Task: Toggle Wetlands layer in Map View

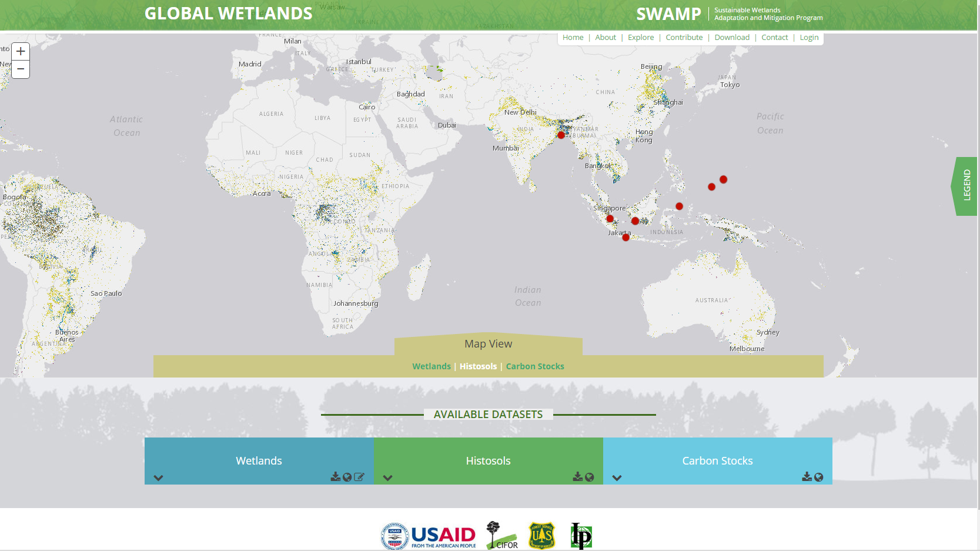Action: tap(432, 366)
